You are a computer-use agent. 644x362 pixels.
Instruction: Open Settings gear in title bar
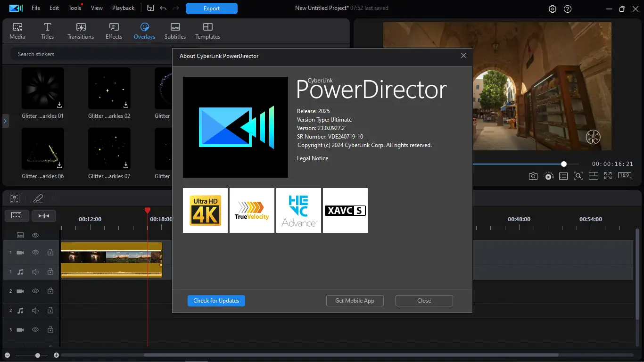click(x=553, y=9)
